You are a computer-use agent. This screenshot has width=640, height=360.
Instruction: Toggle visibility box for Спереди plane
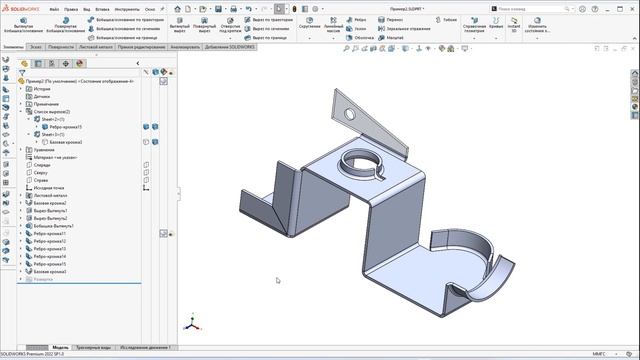(146, 165)
